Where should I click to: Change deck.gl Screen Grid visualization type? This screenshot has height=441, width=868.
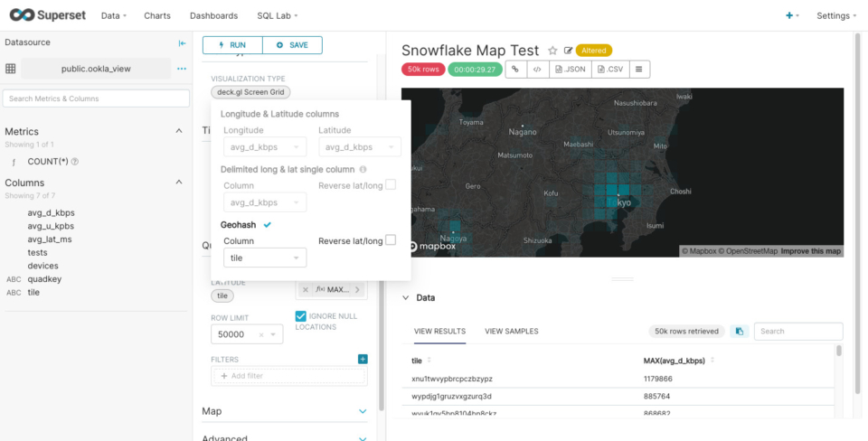250,92
